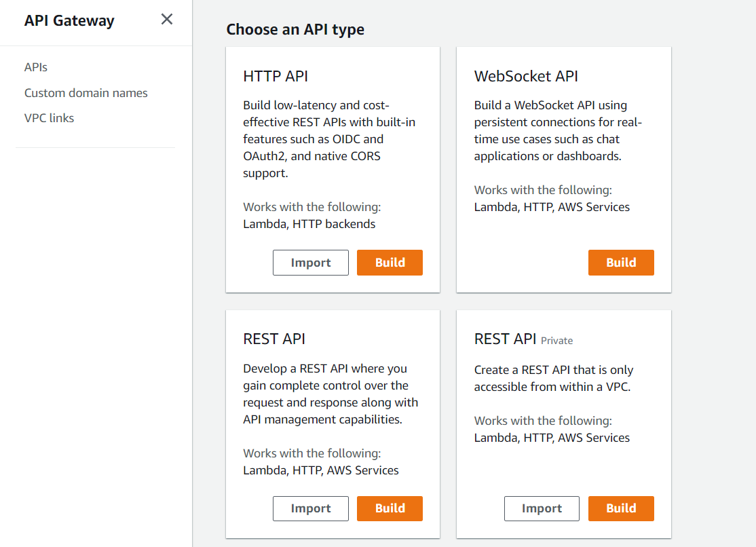756x547 pixels.
Task: Click the public REST API card heading
Action: click(x=274, y=339)
